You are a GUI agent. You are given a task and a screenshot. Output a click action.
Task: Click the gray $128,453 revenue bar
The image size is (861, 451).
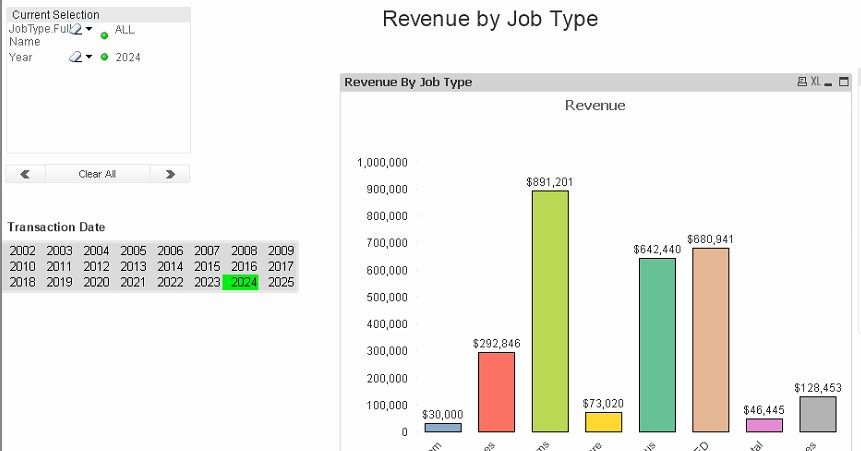(x=818, y=414)
